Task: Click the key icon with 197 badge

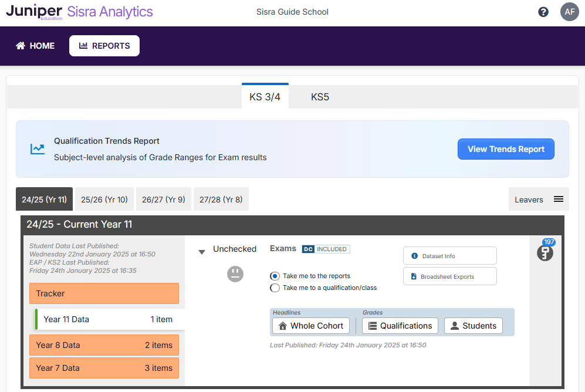Action: pos(545,253)
